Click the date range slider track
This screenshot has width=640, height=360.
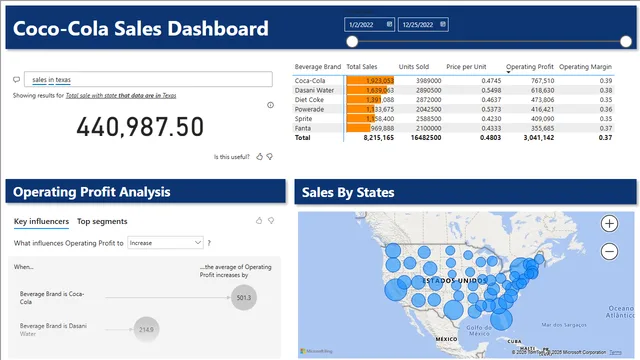489,41
